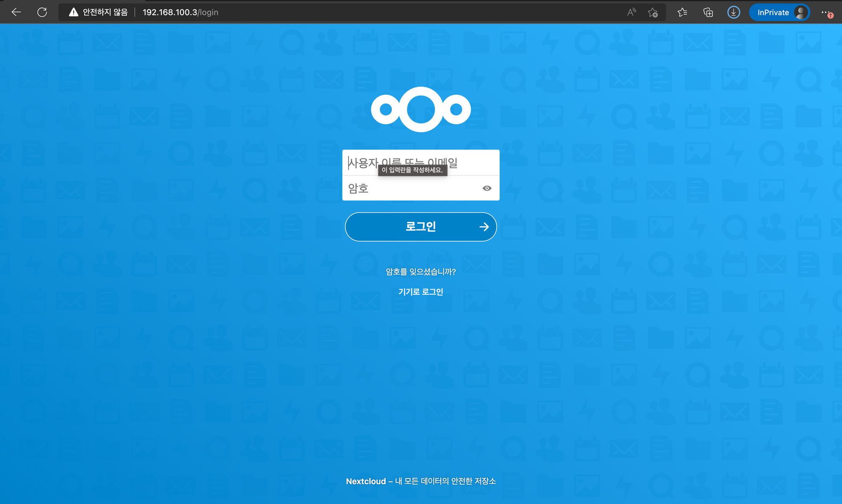842x504 pixels.
Task: Open the 안전하지 않음 security warning
Action: coord(98,12)
